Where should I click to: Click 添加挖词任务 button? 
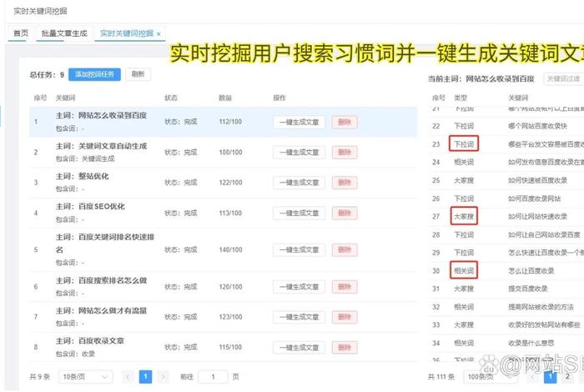(94, 74)
